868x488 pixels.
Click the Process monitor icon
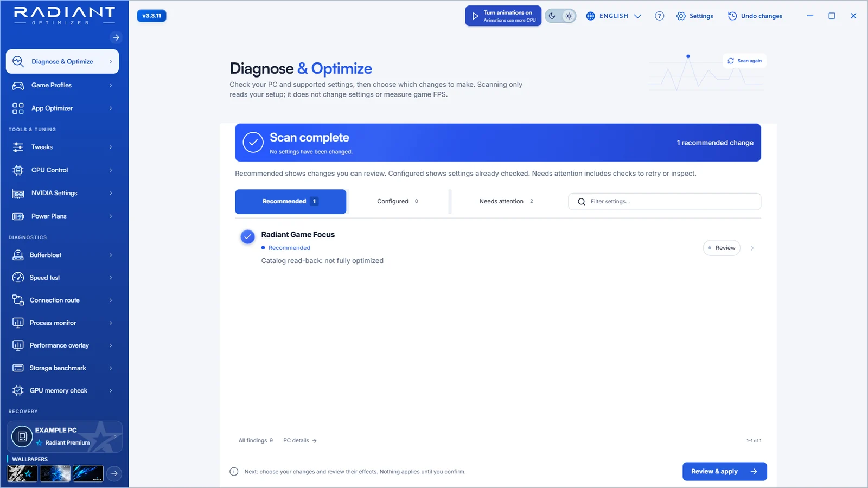18,323
